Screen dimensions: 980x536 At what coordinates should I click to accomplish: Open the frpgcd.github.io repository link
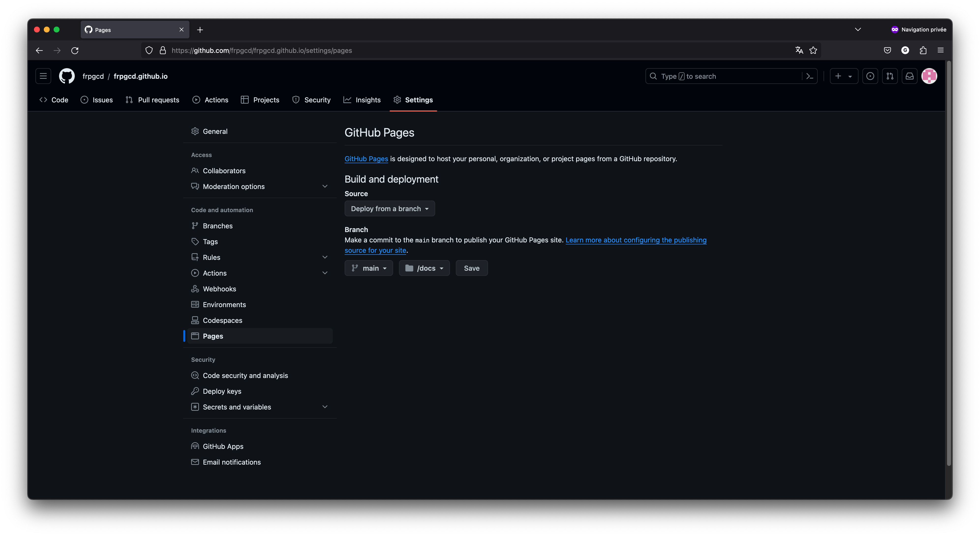pyautogui.click(x=140, y=76)
